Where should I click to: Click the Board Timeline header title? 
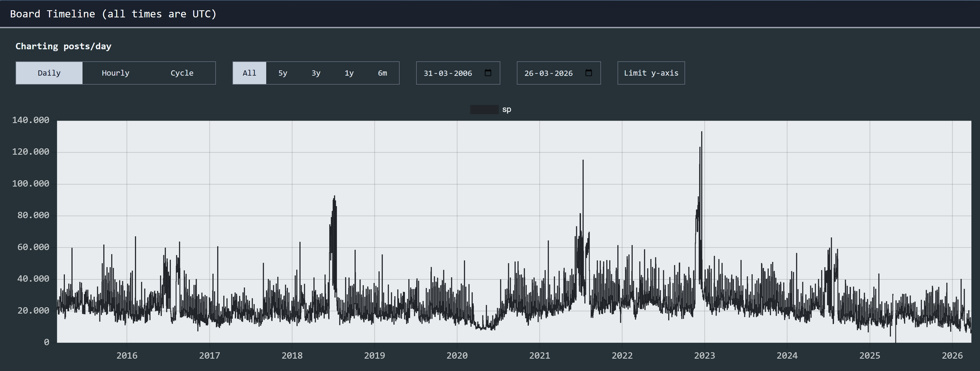click(113, 14)
